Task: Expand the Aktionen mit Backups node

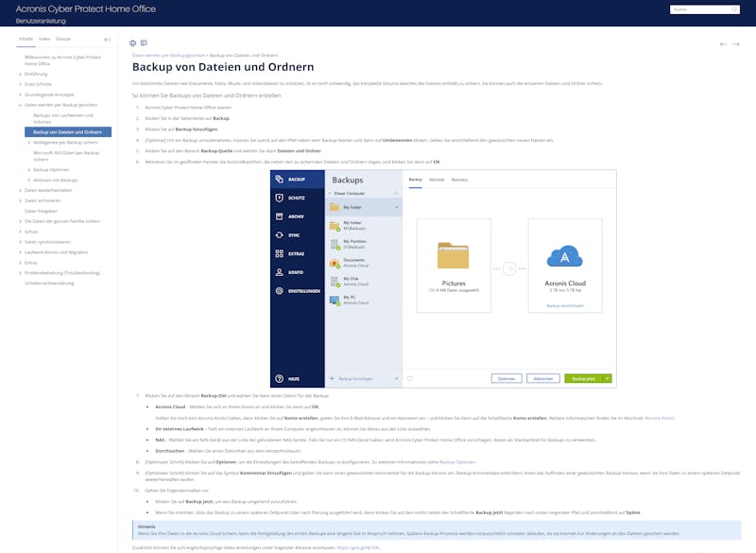Action: click(x=29, y=181)
